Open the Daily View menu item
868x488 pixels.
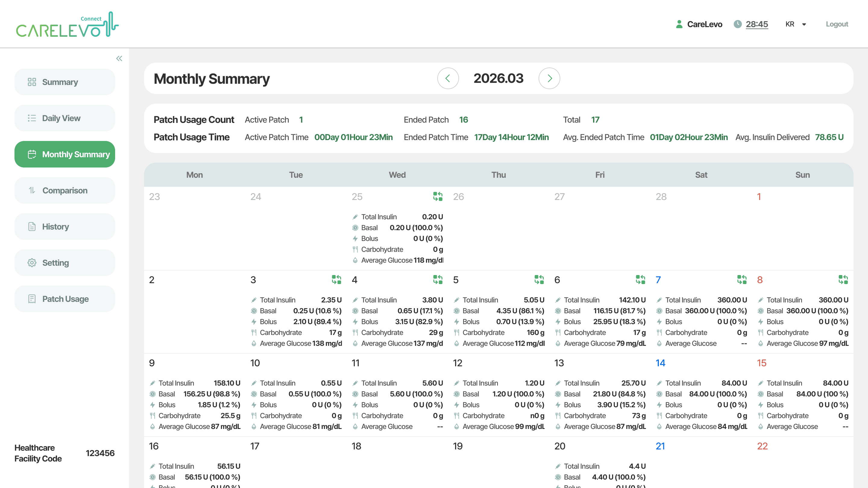click(65, 118)
